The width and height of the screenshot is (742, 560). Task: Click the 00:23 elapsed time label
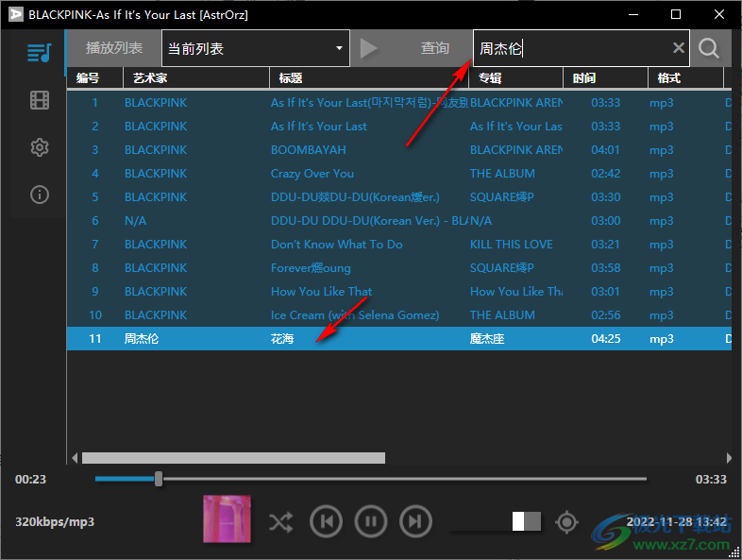pos(30,479)
